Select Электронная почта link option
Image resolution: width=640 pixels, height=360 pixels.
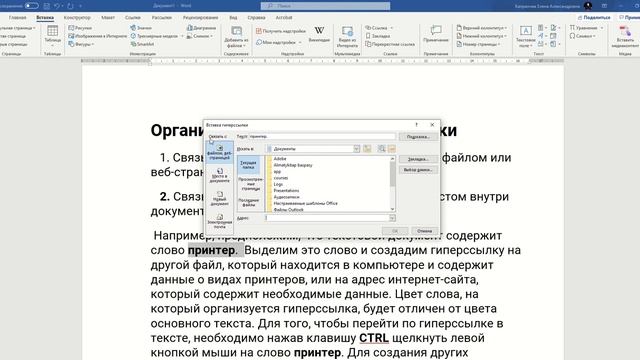click(220, 221)
